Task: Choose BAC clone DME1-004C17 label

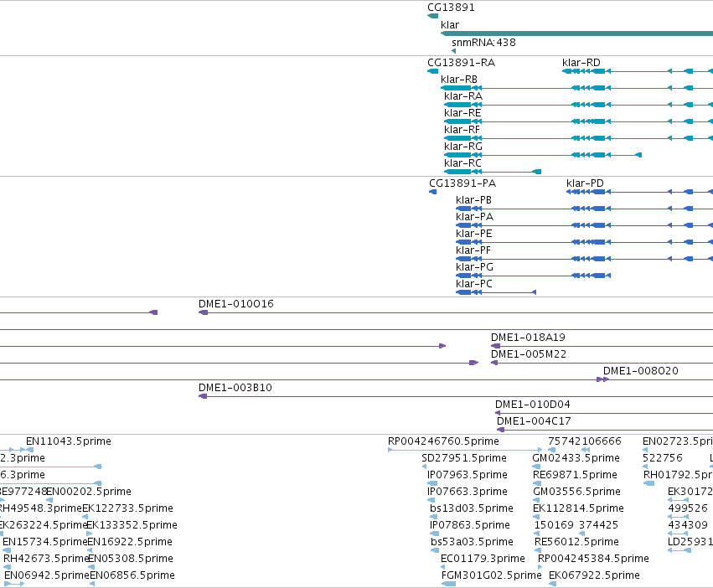Action: [x=534, y=422]
